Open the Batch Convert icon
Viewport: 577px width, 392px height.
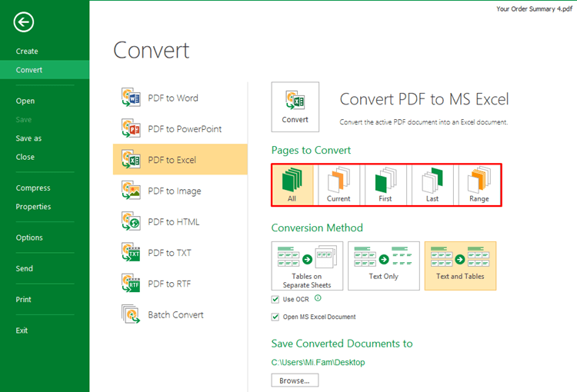pyautogui.click(x=131, y=314)
